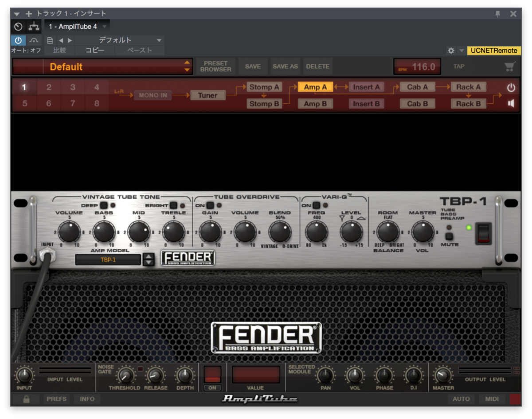Switch to the Cab A module
The image size is (532, 419).
[417, 87]
